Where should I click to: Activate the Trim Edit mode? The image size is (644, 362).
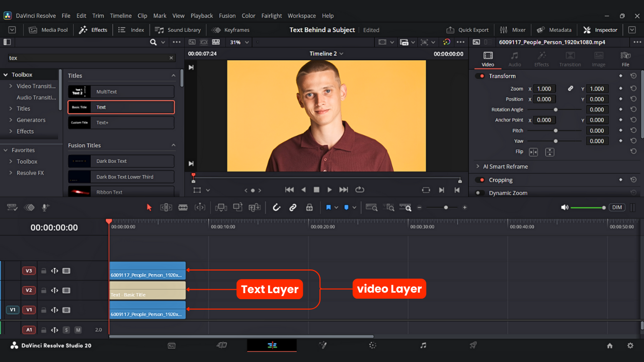[166, 207]
